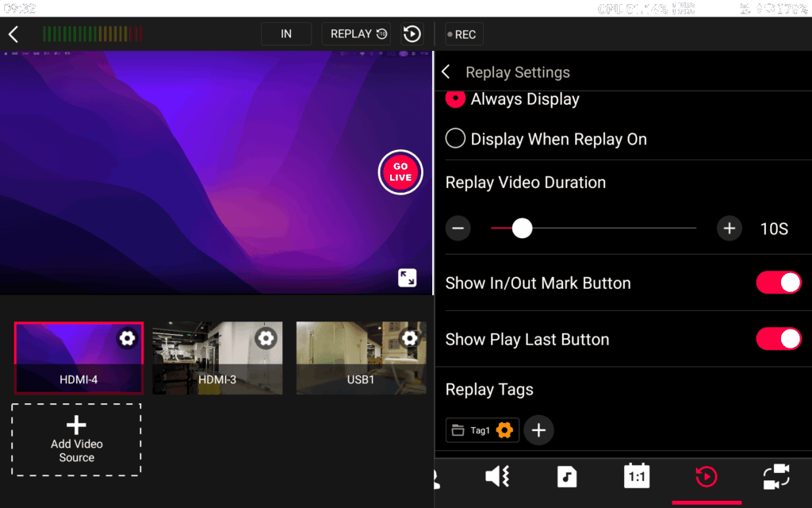Edit Tag1 with the orange gear
The width and height of the screenshot is (812, 508).
pos(504,430)
